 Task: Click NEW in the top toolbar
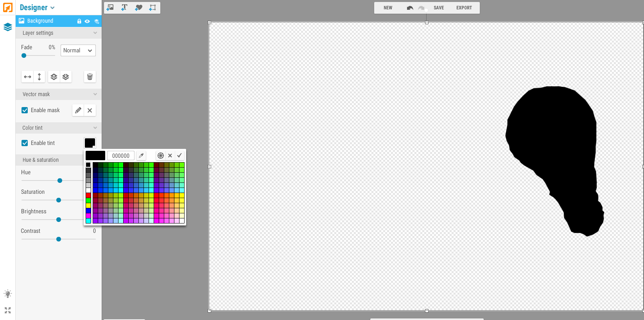pos(388,8)
